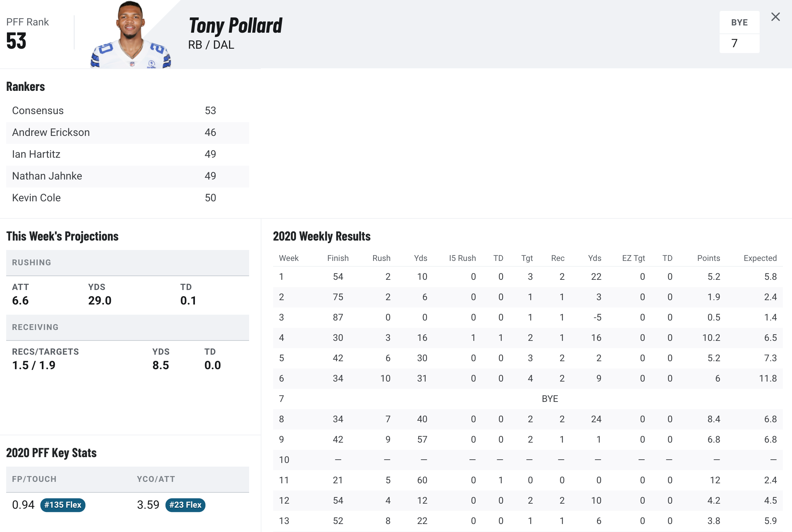Screen dimensions: 792x532
Task: Select the Kevin Cole ranker row
Action: [128, 198]
